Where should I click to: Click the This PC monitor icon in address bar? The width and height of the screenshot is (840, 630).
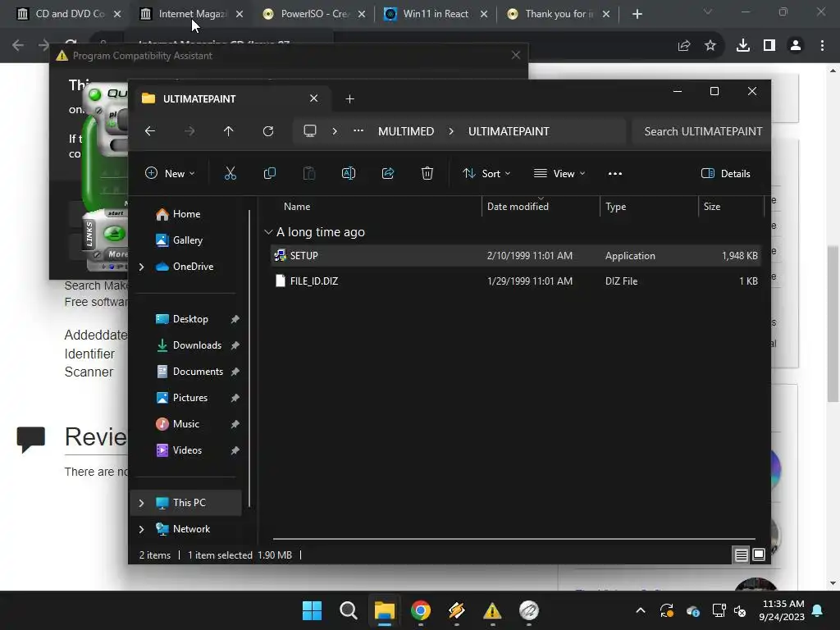309,131
